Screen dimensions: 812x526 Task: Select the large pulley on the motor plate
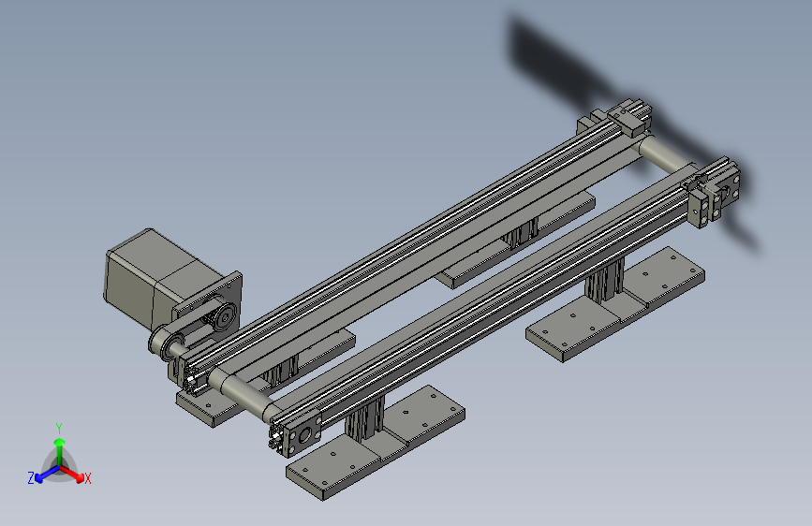[x=224, y=316]
